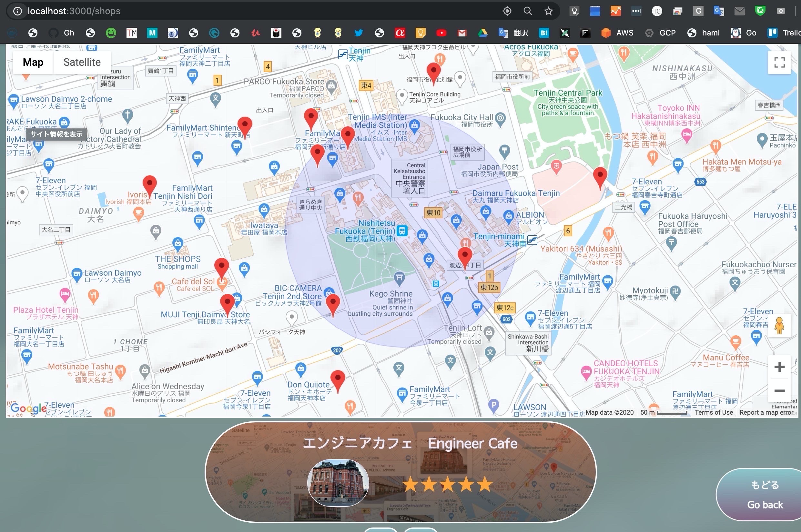Zoom out with the minus button
This screenshot has width=801, height=532.
[779, 390]
